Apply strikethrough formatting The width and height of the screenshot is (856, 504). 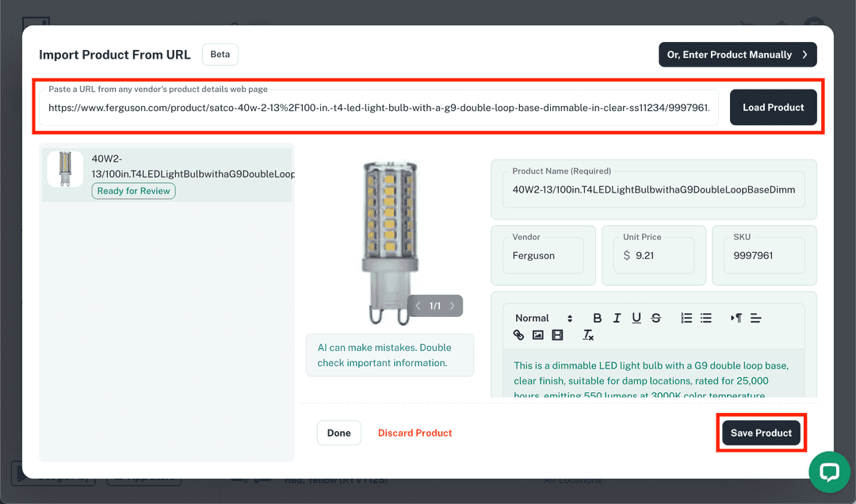click(x=656, y=317)
